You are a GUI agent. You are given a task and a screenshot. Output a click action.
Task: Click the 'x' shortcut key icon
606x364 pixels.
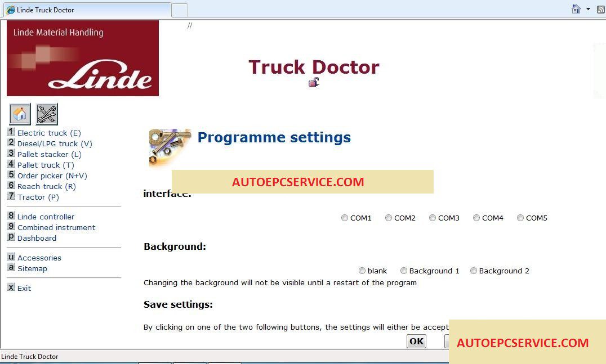tap(11, 287)
